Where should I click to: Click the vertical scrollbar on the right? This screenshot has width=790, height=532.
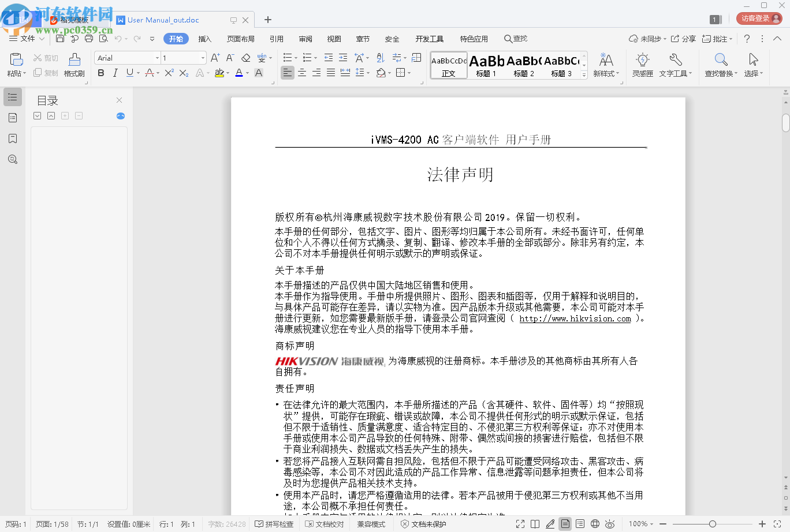(x=786, y=121)
